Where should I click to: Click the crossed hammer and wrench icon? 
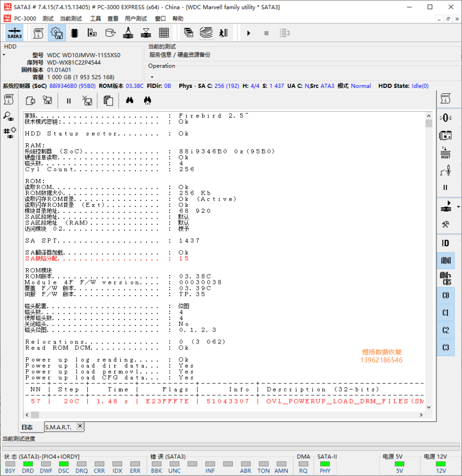pos(446,225)
